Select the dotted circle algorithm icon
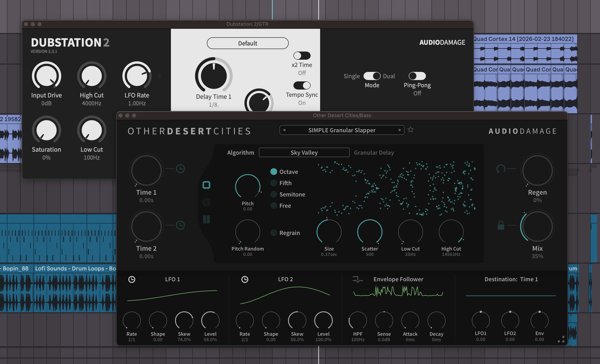 (206, 202)
